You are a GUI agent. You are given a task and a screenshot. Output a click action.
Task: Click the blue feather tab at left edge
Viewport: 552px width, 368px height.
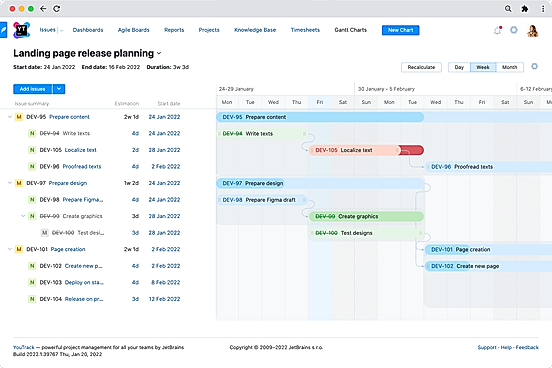coord(3,30)
